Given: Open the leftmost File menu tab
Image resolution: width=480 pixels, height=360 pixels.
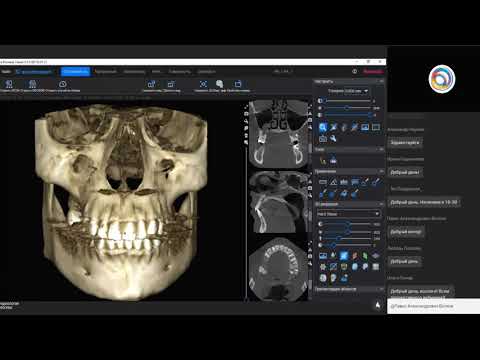Looking at the screenshot, I should tap(6, 71).
